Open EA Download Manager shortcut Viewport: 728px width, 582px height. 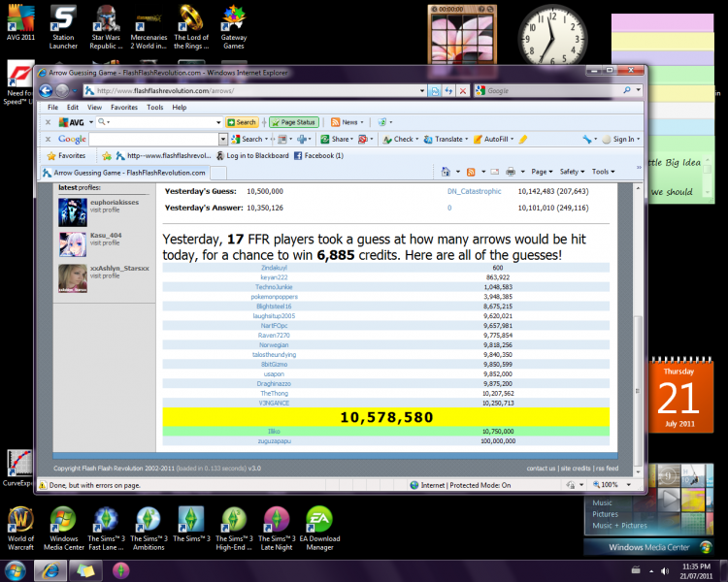point(319,528)
